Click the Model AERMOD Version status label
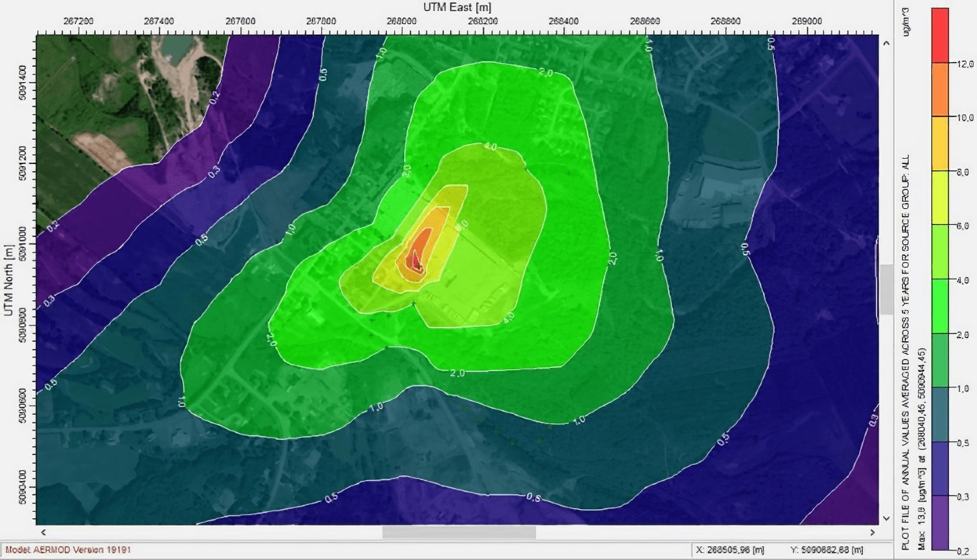 [x=68, y=550]
